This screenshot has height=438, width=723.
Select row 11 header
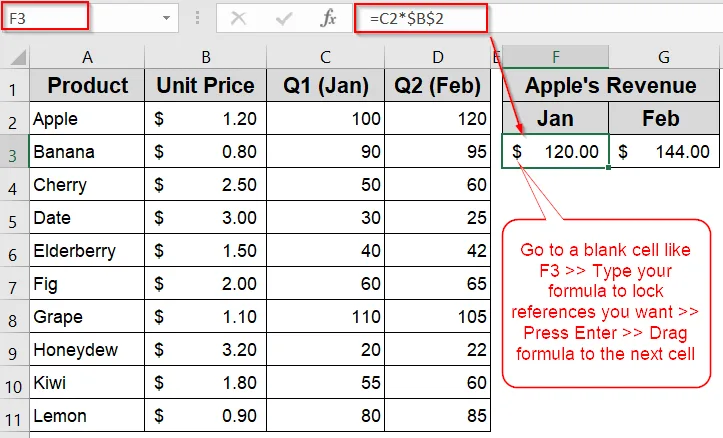[x=14, y=415]
